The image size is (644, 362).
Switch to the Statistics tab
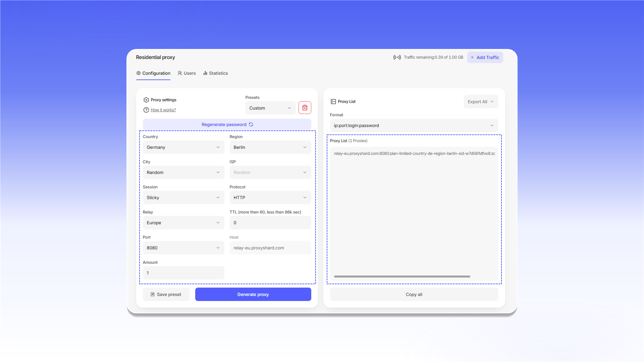(215, 73)
